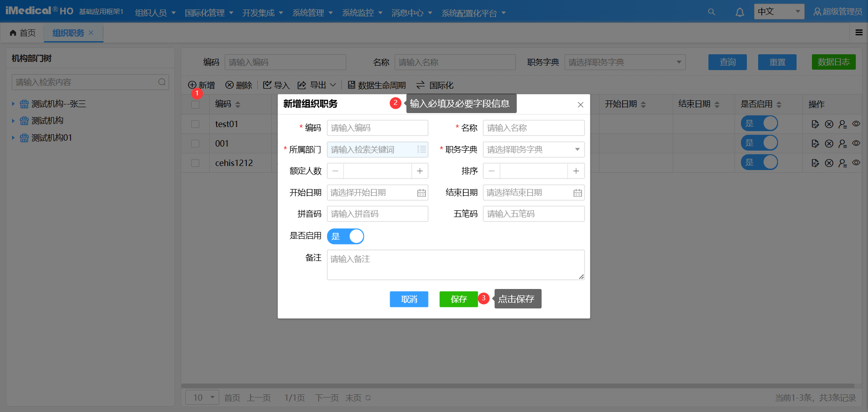This screenshot has width=868, height=412.
Task: Click delete icon for cehis1212 row
Action: tap(829, 163)
